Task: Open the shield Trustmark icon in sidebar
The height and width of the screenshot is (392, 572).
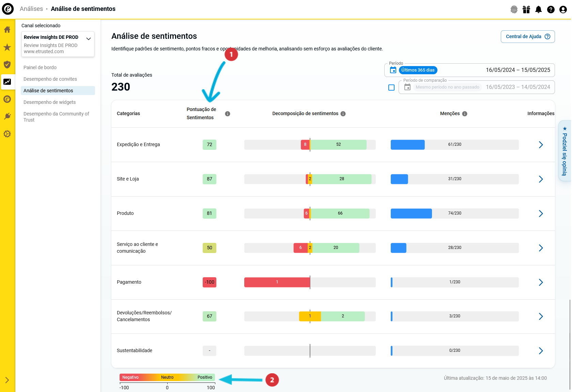Action: [x=7, y=64]
